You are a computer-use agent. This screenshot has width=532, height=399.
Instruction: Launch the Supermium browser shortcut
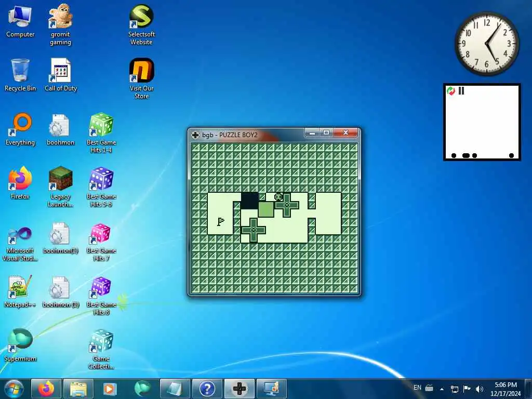tap(20, 345)
